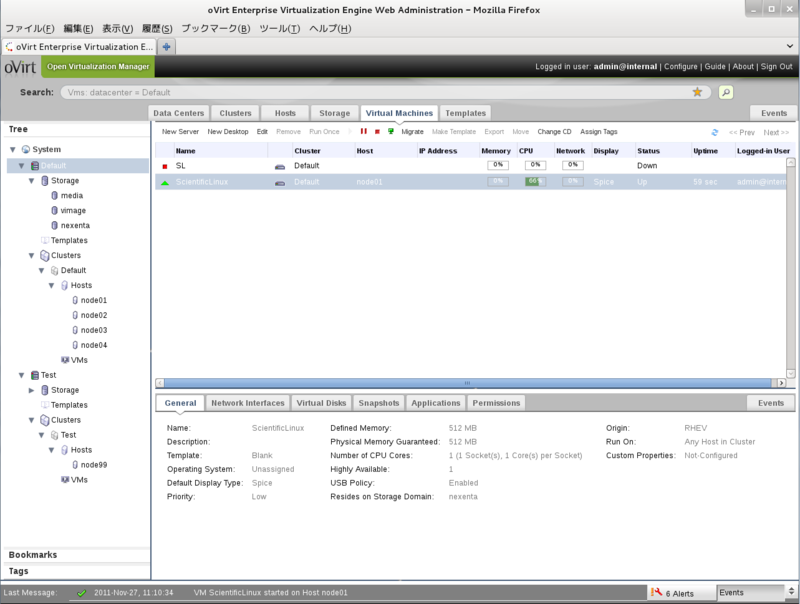Sort by the Uptime column header

tap(705, 151)
